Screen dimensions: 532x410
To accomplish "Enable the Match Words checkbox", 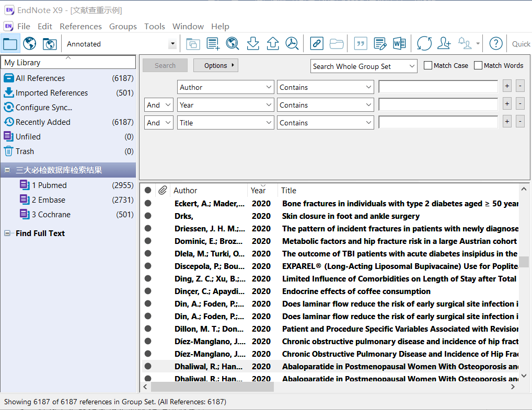I will 478,66.
